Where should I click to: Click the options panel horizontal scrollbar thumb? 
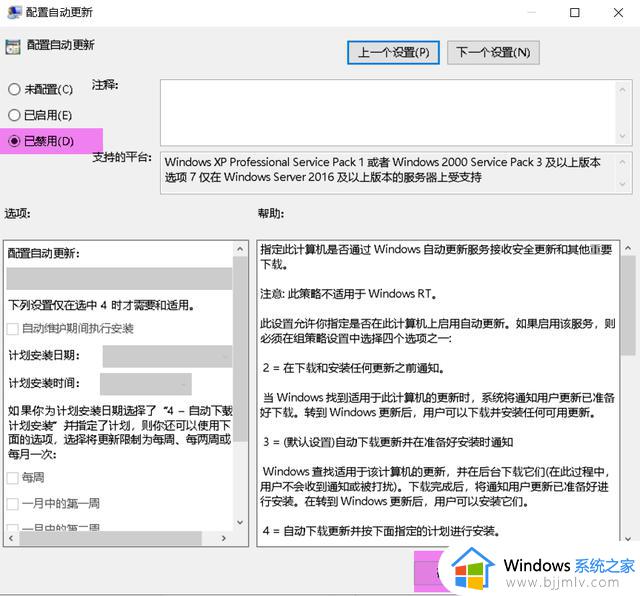coord(110,538)
